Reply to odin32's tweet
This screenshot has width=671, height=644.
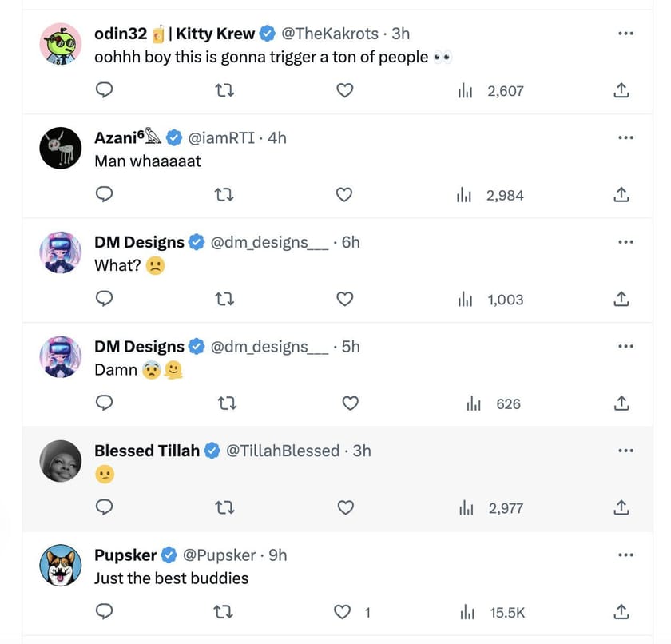(104, 91)
